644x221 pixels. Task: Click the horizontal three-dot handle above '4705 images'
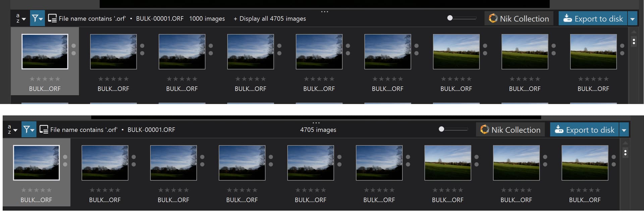(316, 123)
